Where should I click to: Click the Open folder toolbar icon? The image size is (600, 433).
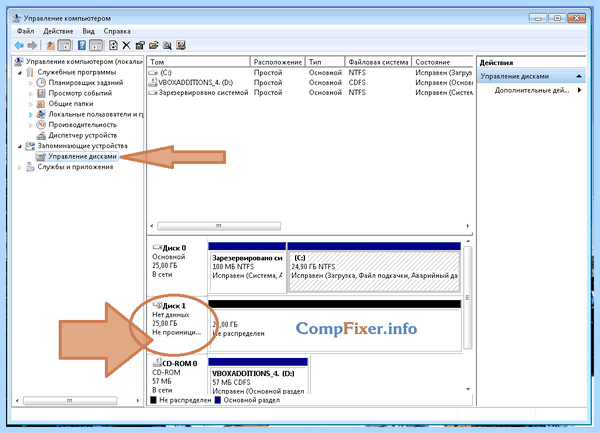click(x=154, y=46)
